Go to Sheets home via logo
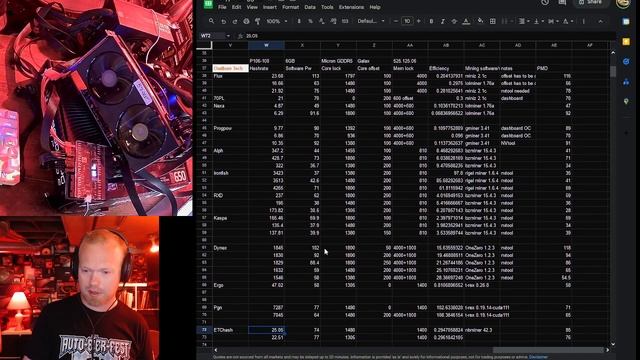Screen dimensions: 640x360 point(208,4)
